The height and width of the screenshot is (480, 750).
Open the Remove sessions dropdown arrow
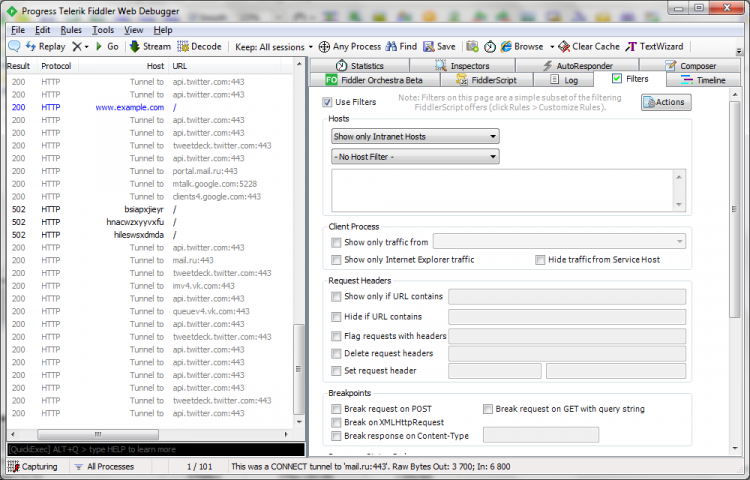point(87,47)
